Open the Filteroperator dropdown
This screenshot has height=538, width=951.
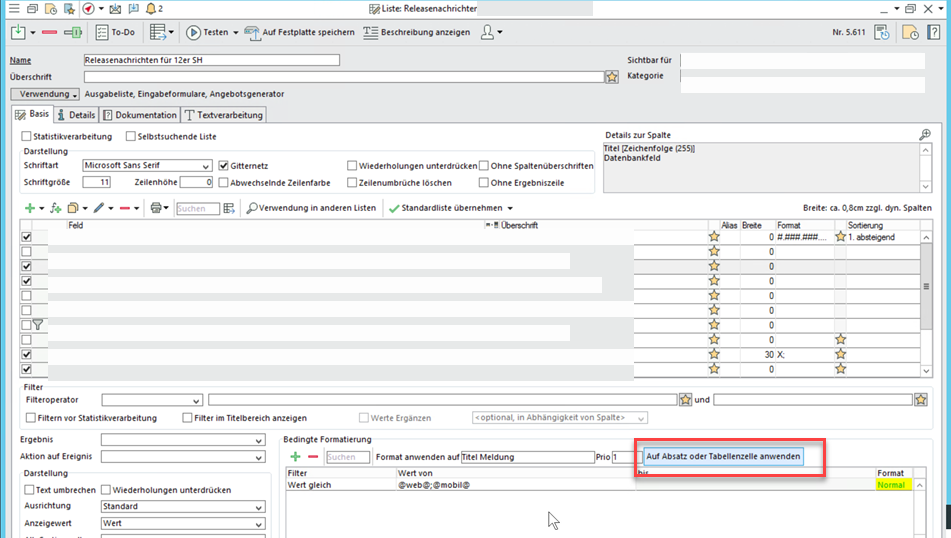pos(196,400)
